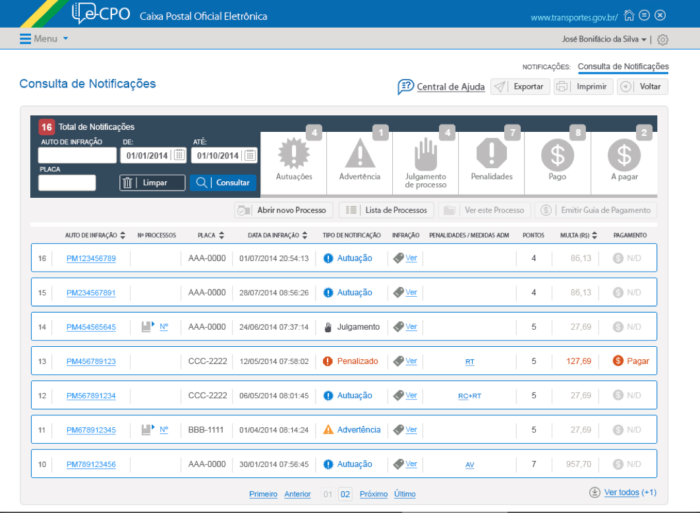This screenshot has width=700, height=513.
Task: Open the A pagar dollar filter
Action: pos(624,155)
